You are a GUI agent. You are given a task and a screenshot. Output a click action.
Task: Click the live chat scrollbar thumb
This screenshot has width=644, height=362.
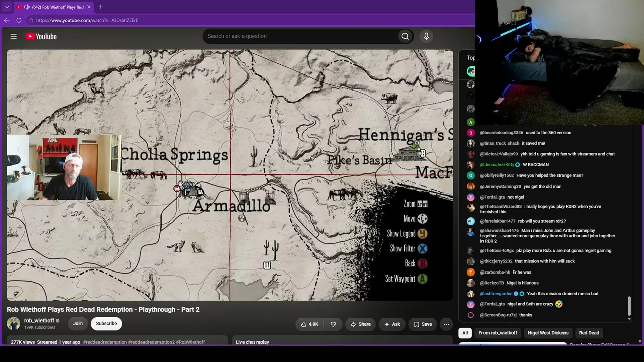point(629,307)
